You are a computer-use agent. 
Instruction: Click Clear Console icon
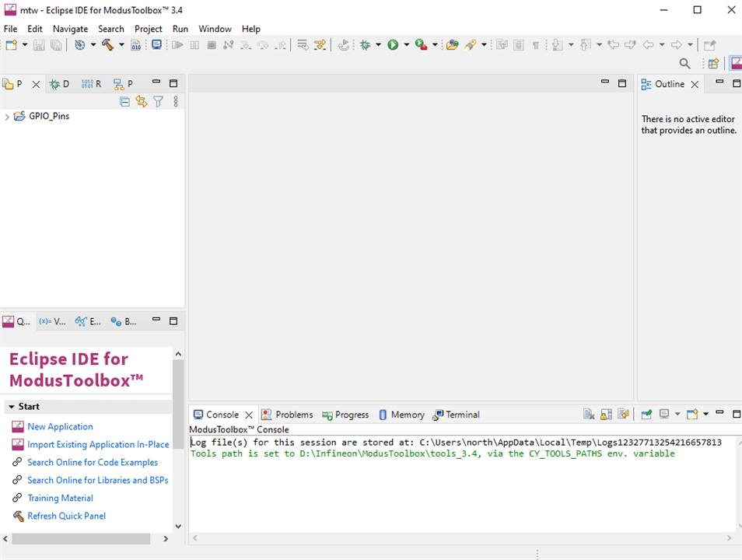click(x=589, y=415)
